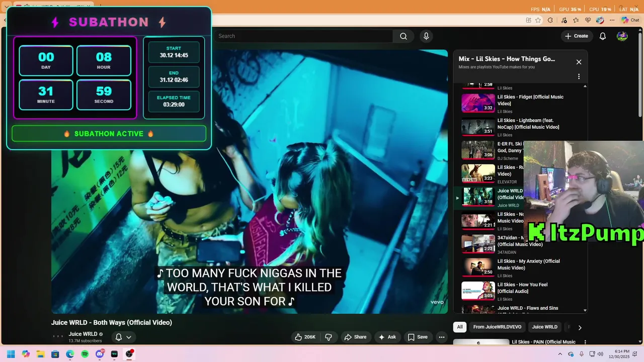644x362 pixels.
Task: Open OBS Studio from the taskbar
Action: (x=129, y=354)
